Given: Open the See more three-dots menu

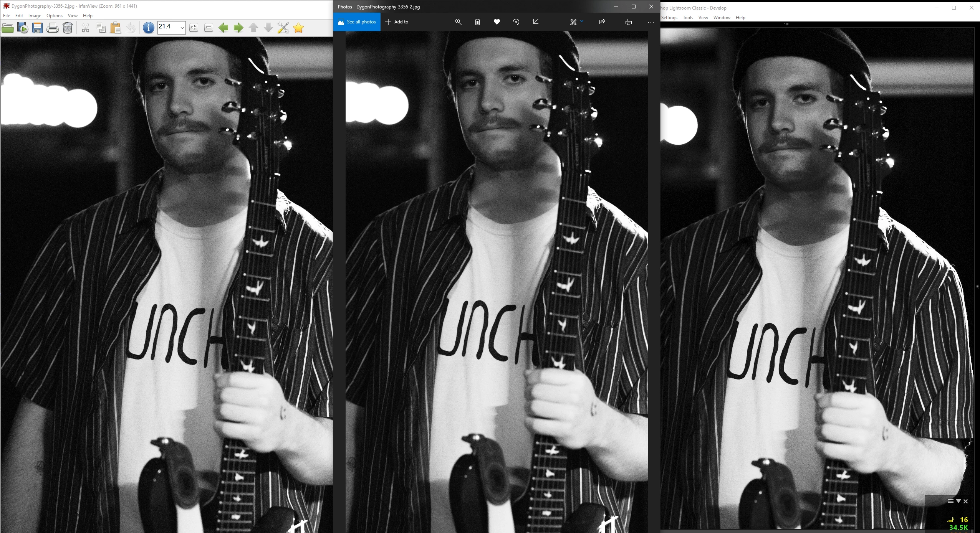Looking at the screenshot, I should 651,22.
